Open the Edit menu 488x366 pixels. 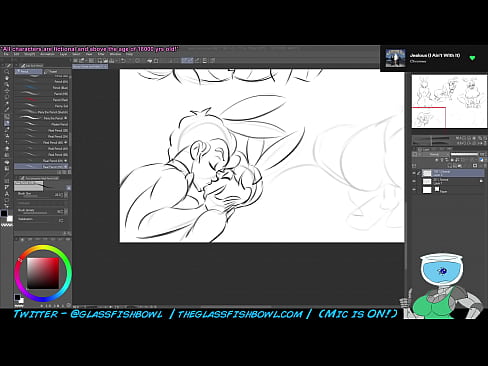[16, 54]
